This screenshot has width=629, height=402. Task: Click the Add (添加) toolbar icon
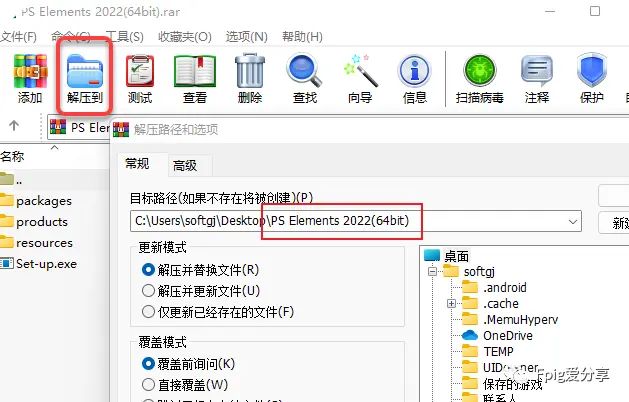[x=30, y=79]
